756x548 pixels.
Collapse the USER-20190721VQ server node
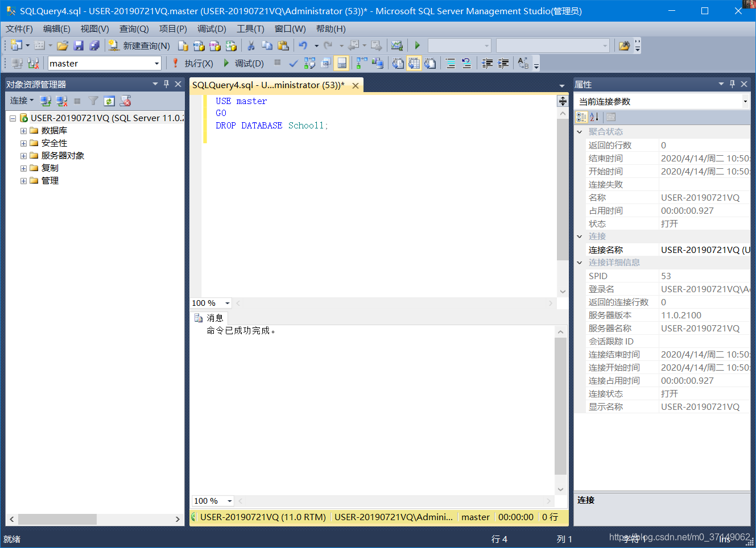pos(13,118)
